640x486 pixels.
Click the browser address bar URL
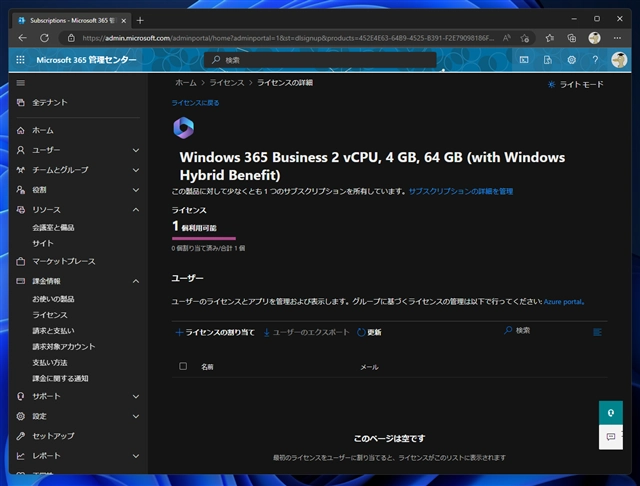[288, 38]
